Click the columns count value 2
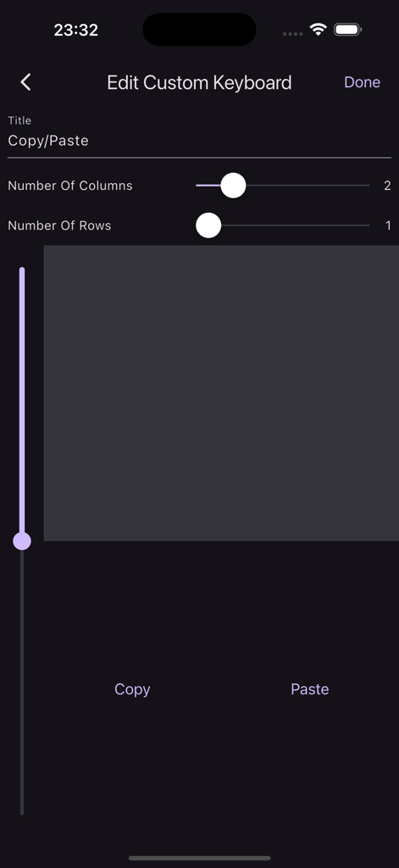Viewport: 399px width, 868px height. 387,186
